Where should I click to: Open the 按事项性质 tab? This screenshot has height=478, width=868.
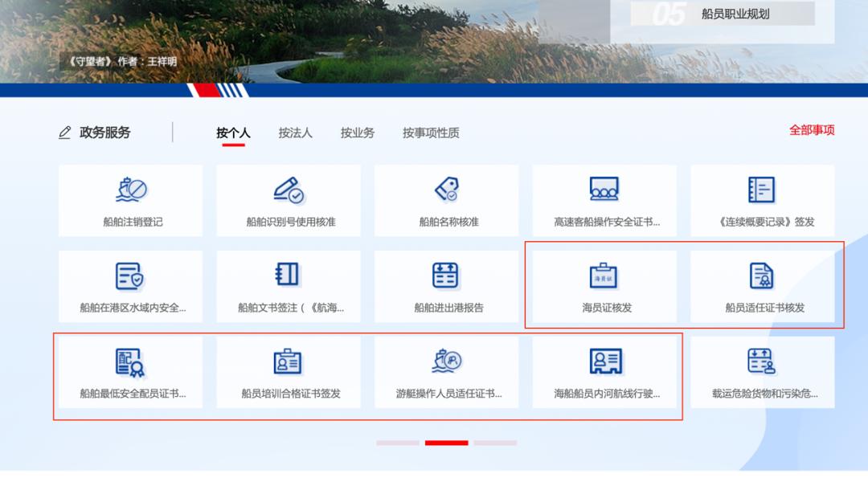point(431,133)
